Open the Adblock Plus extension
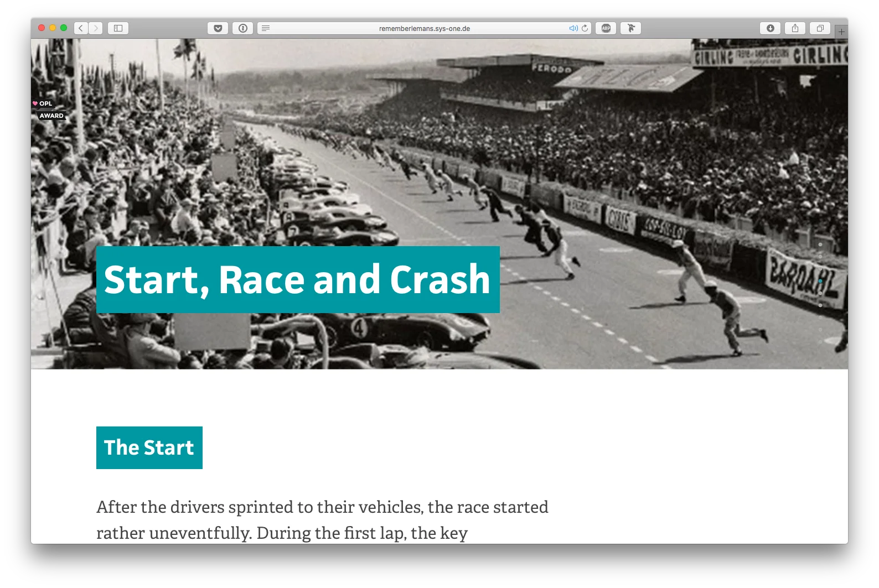This screenshot has height=588, width=879. click(x=606, y=28)
